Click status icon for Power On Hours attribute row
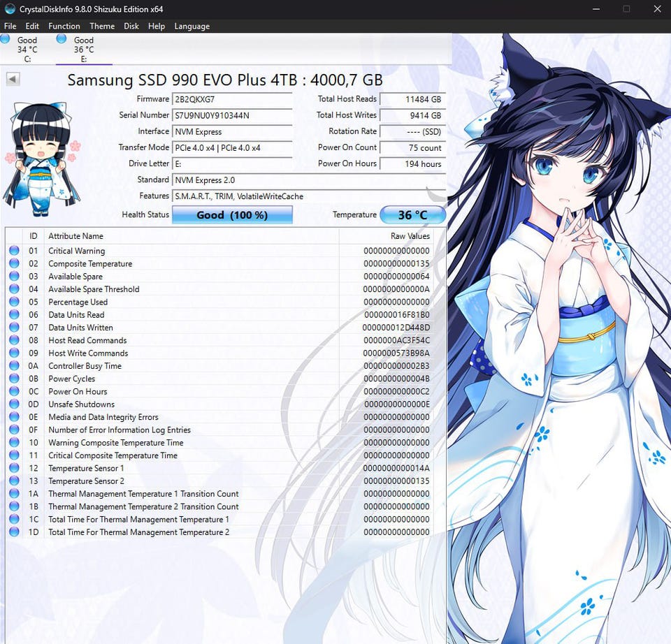 (x=14, y=391)
